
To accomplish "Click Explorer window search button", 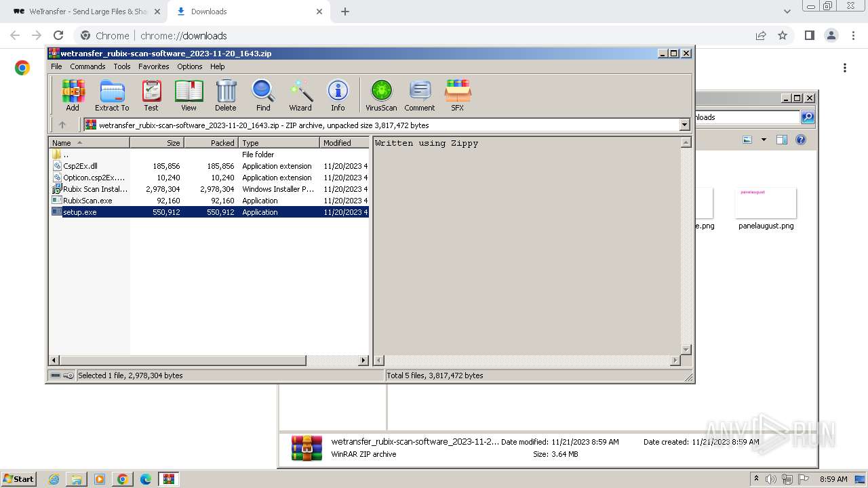I will [807, 117].
